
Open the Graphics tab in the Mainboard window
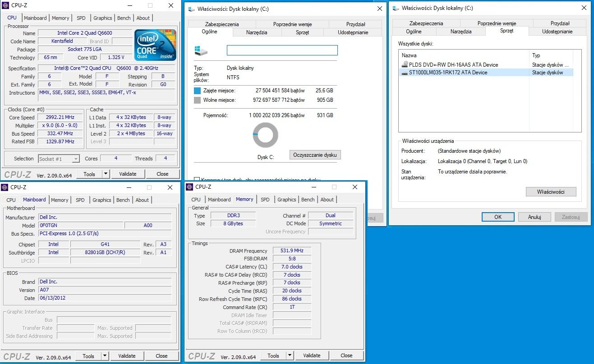click(102, 200)
